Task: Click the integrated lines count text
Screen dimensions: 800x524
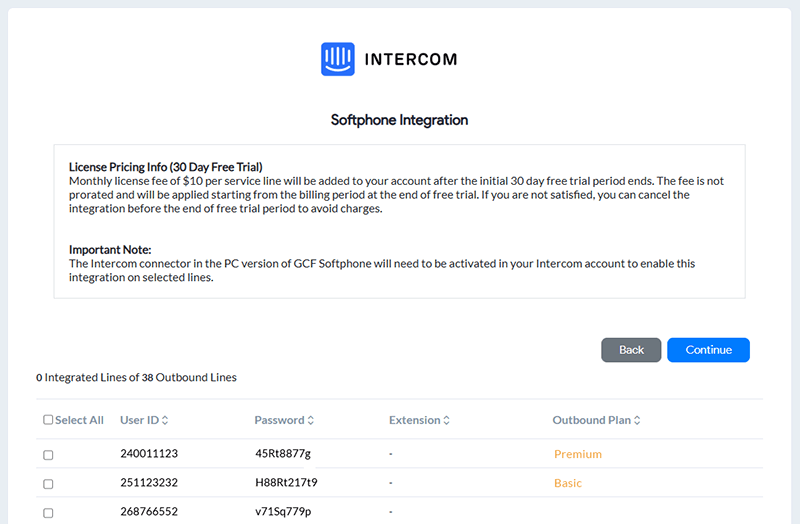Action: click(136, 378)
